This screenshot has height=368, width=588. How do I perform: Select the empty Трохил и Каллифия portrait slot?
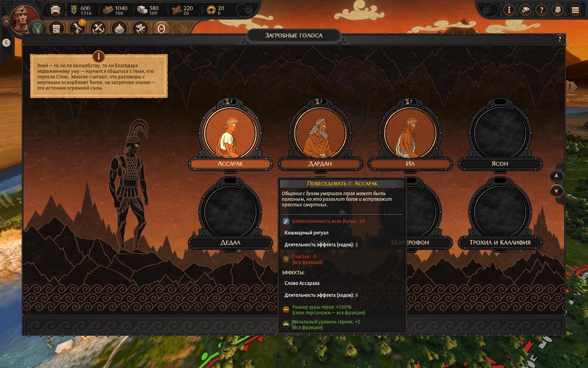click(x=500, y=212)
